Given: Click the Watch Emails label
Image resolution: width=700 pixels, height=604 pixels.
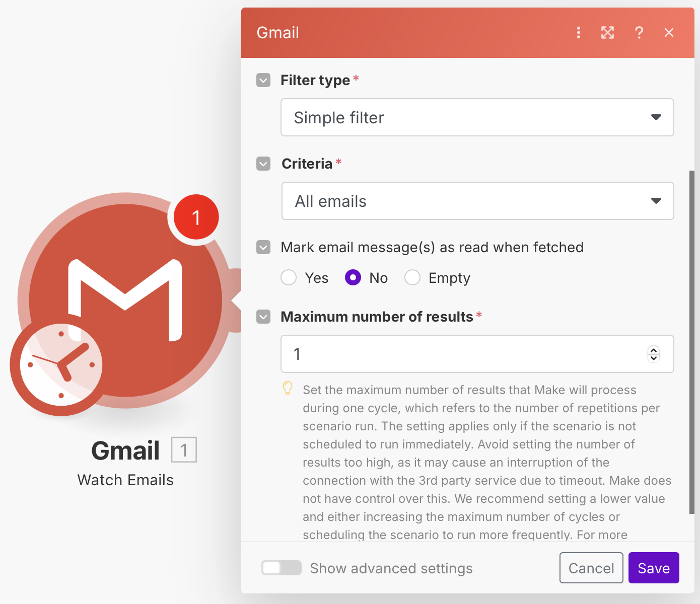Looking at the screenshot, I should pyautogui.click(x=125, y=480).
